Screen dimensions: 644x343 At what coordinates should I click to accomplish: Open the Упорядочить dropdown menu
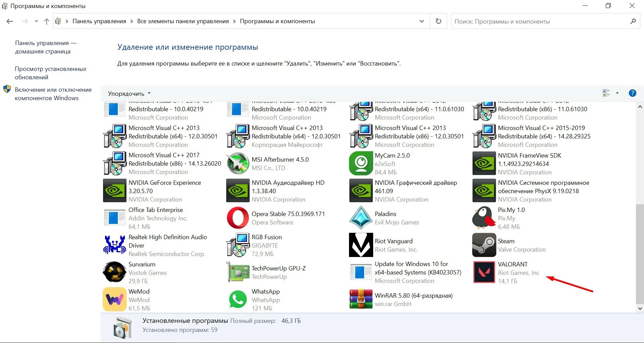[x=129, y=93]
